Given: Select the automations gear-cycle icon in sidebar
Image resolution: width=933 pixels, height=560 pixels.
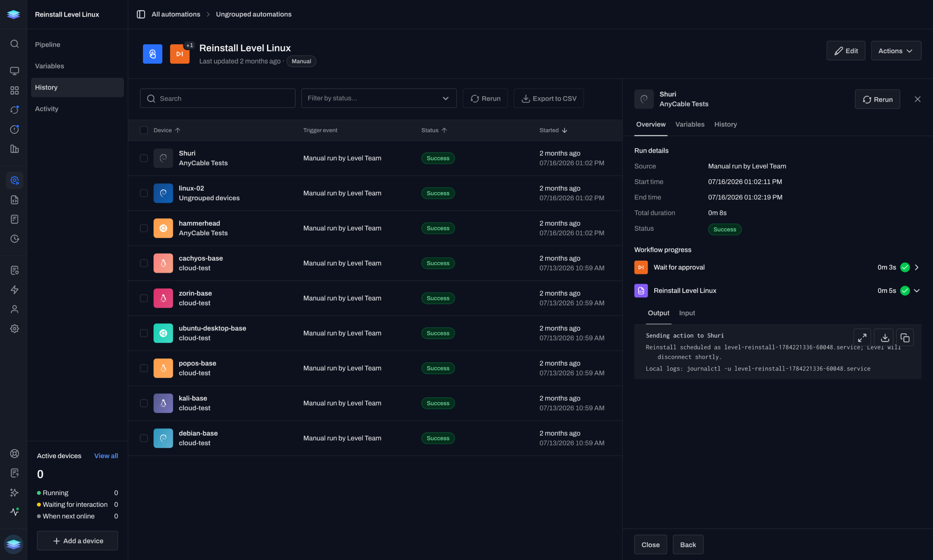Looking at the screenshot, I should pyautogui.click(x=15, y=180).
